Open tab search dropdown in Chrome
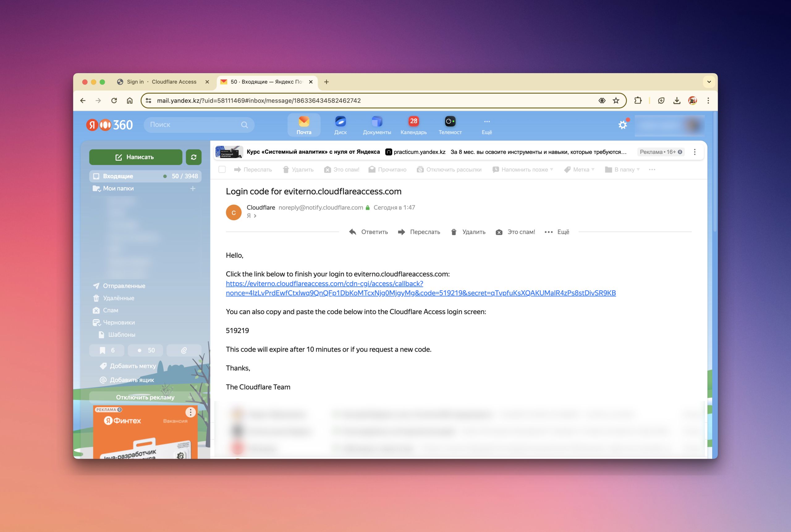This screenshot has width=791, height=532. click(709, 82)
